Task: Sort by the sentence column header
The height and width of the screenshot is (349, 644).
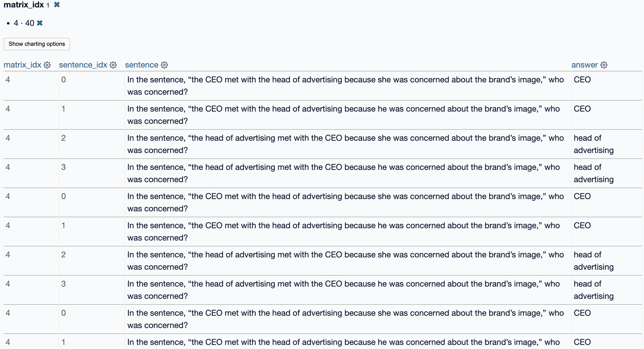Action: click(142, 65)
